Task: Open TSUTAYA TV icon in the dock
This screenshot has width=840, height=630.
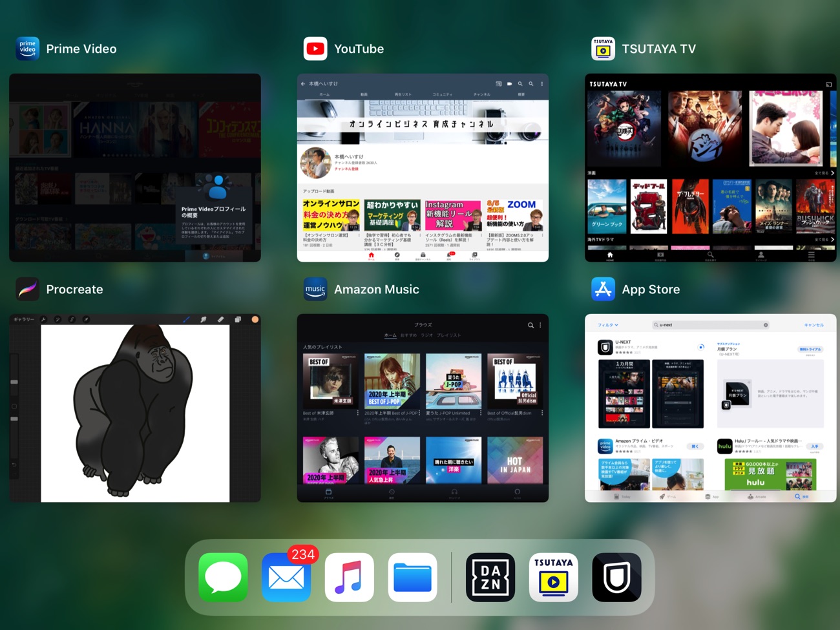Action: (x=554, y=578)
